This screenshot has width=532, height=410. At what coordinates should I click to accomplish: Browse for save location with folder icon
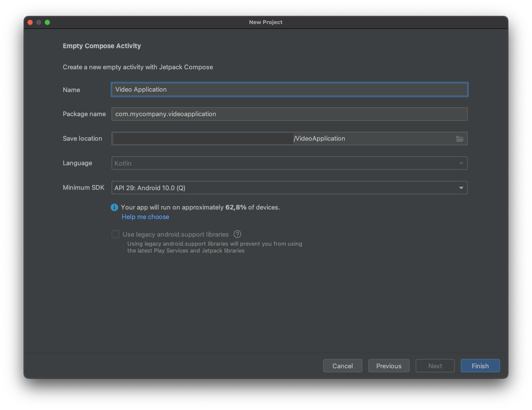click(x=460, y=139)
